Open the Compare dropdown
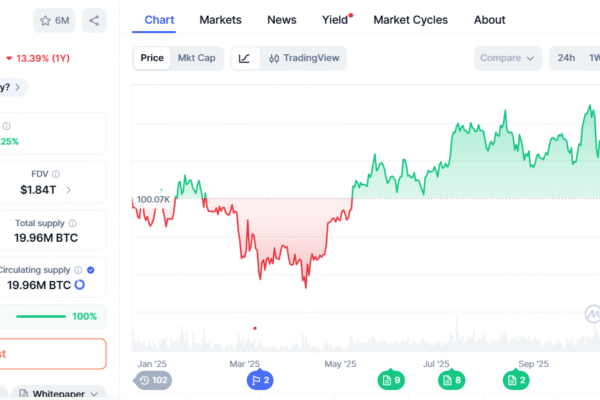The height and width of the screenshot is (400, 600). pyautogui.click(x=508, y=58)
